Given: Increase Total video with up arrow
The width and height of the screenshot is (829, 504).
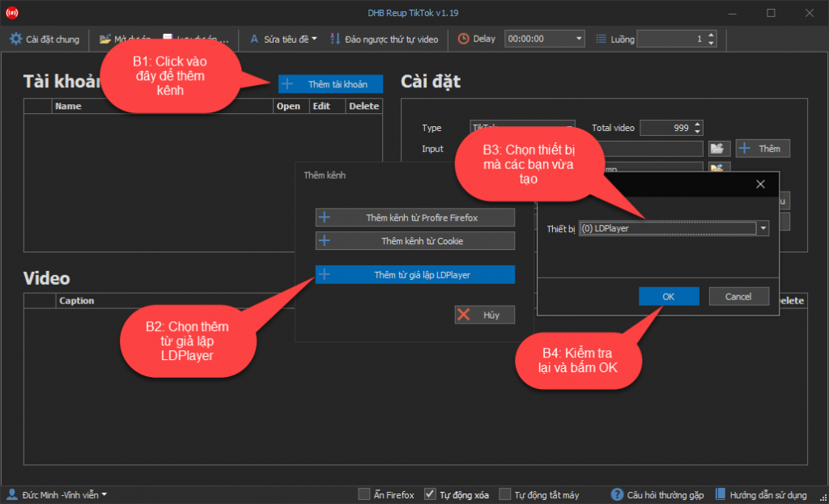Looking at the screenshot, I should [698, 125].
